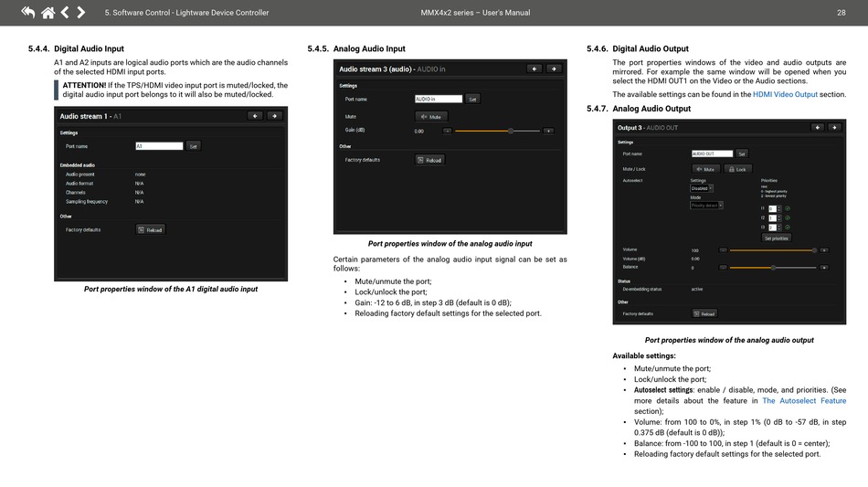
Task: Click the back arrow in top bar
Action: coord(27,12)
